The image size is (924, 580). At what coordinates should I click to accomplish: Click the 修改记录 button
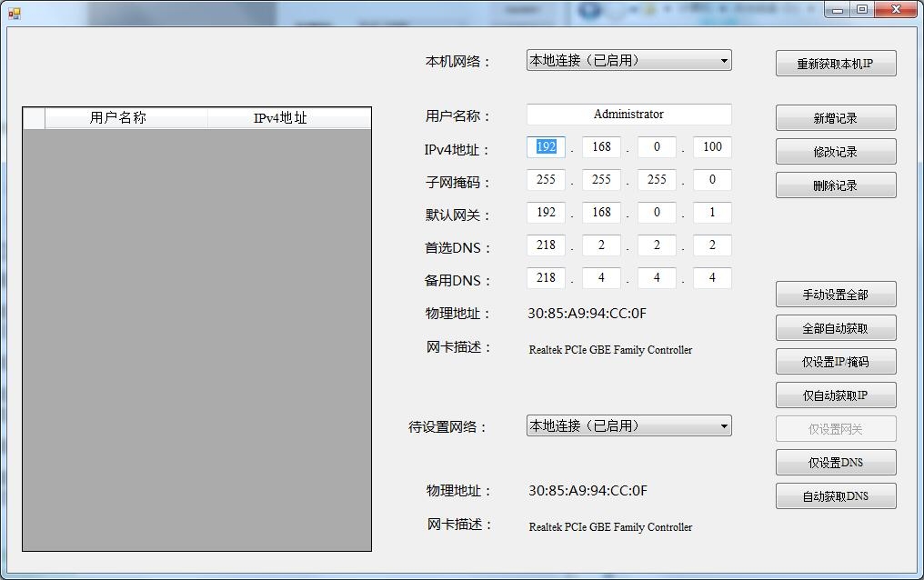836,152
